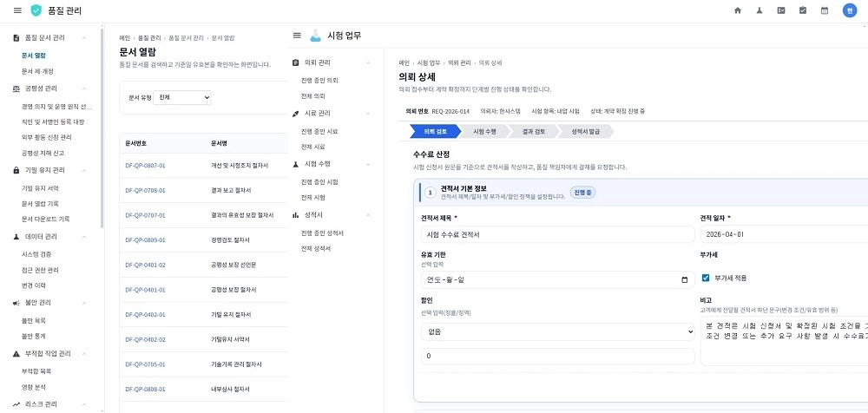Screen dimensions: 868x413
Task: Collapse the 시료 관리 sidebar section
Action: tap(367, 114)
